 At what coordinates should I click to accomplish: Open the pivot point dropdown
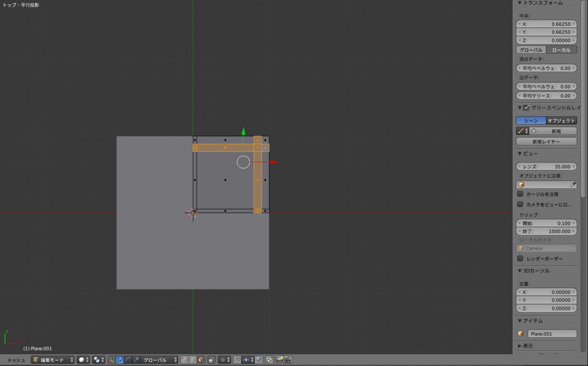[x=98, y=360]
